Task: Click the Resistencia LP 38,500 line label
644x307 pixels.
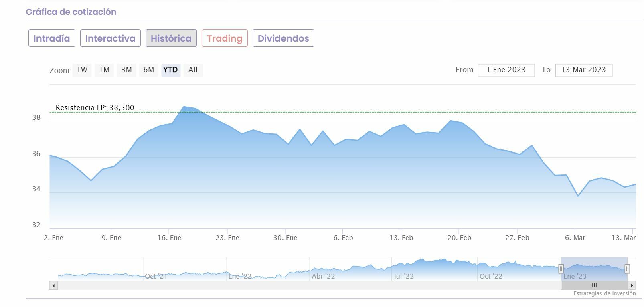Action: pos(95,108)
